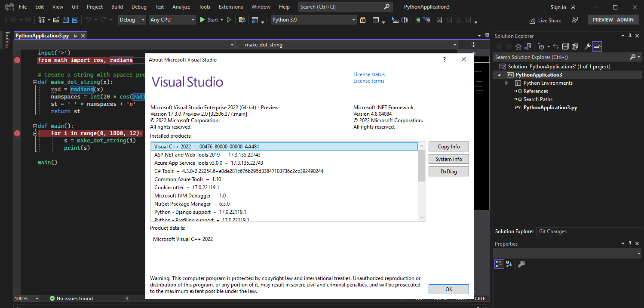Open the Debug configuration dropdown
This screenshot has width=644, height=308.
point(132,20)
